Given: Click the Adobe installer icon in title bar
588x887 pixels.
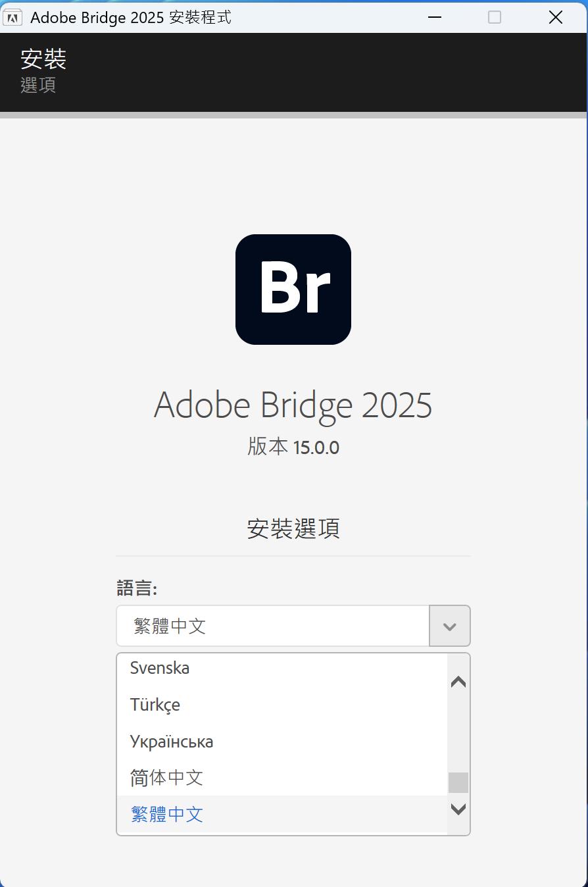Looking at the screenshot, I should (x=12, y=17).
